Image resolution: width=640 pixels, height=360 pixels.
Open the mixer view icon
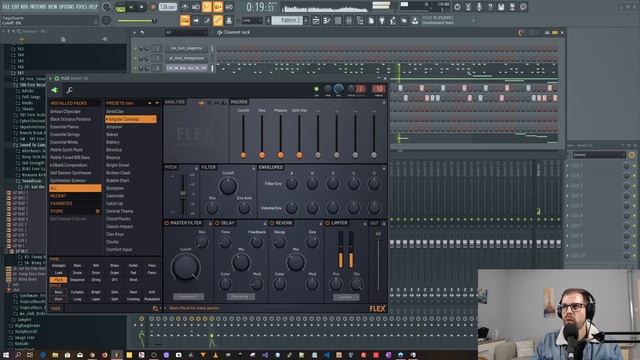point(349,20)
